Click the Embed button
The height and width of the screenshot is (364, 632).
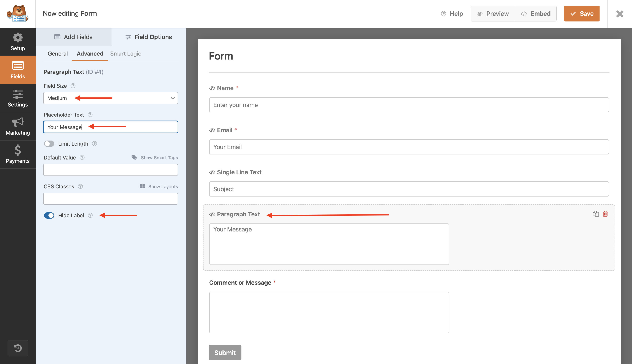(x=535, y=13)
